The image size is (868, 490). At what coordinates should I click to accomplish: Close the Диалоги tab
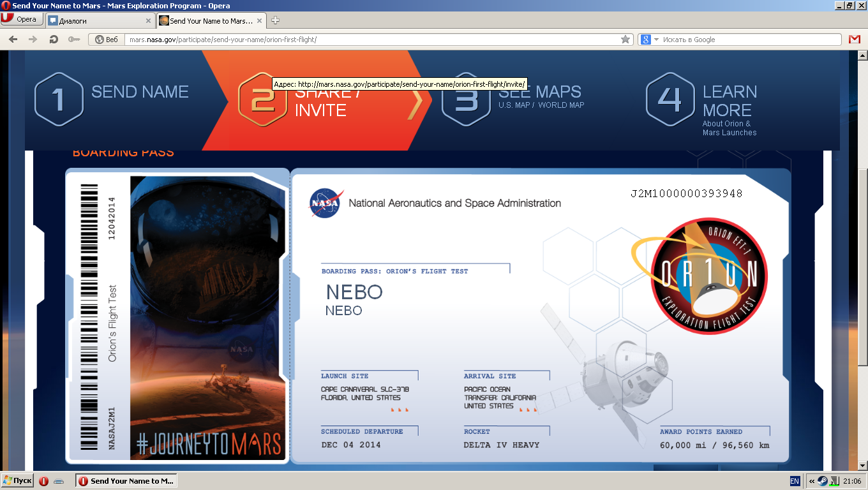pyautogui.click(x=148, y=20)
